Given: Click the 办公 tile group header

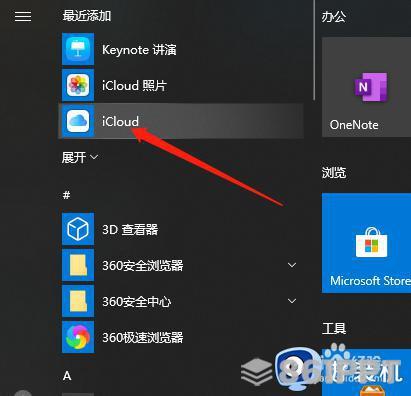Looking at the screenshot, I should pyautogui.click(x=333, y=16).
